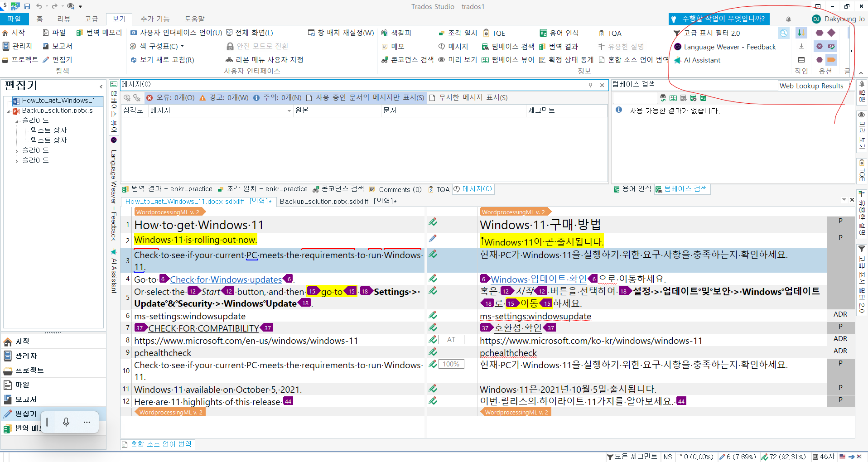Click the binoculars icon in 텀베이스 검색 toolbar
The width and height of the screenshot is (868, 462).
tap(663, 98)
